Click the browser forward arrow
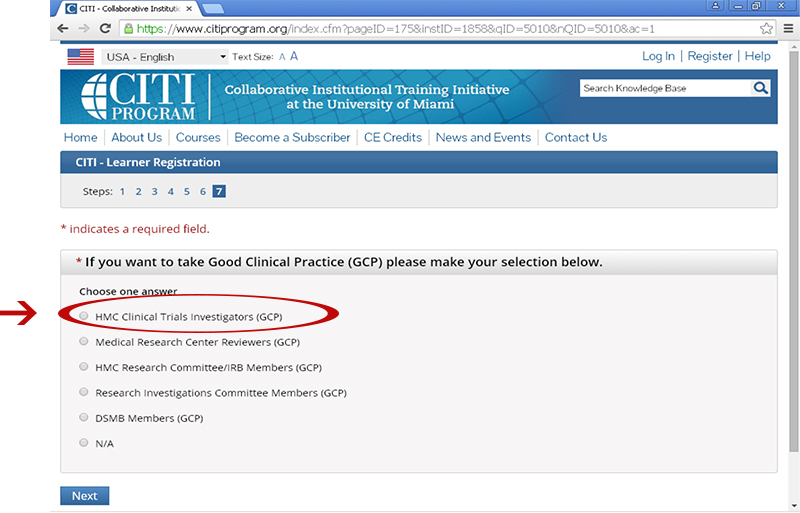 (84, 29)
